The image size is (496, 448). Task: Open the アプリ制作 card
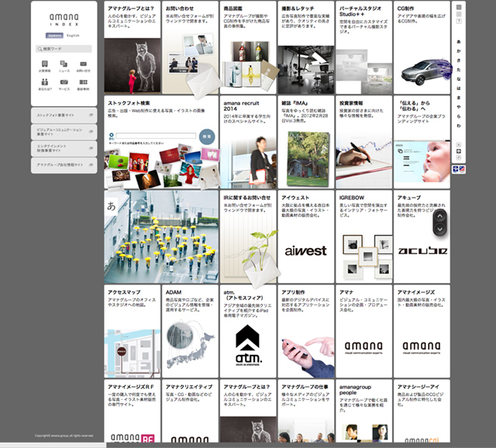306,331
